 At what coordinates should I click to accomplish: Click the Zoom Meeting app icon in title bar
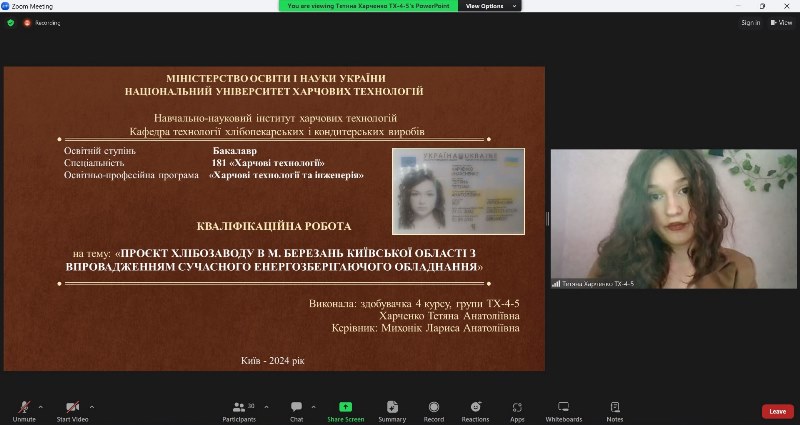pos(5,6)
